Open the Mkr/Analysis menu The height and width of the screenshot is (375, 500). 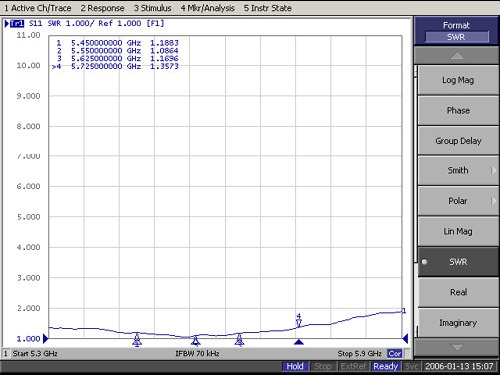(207, 8)
